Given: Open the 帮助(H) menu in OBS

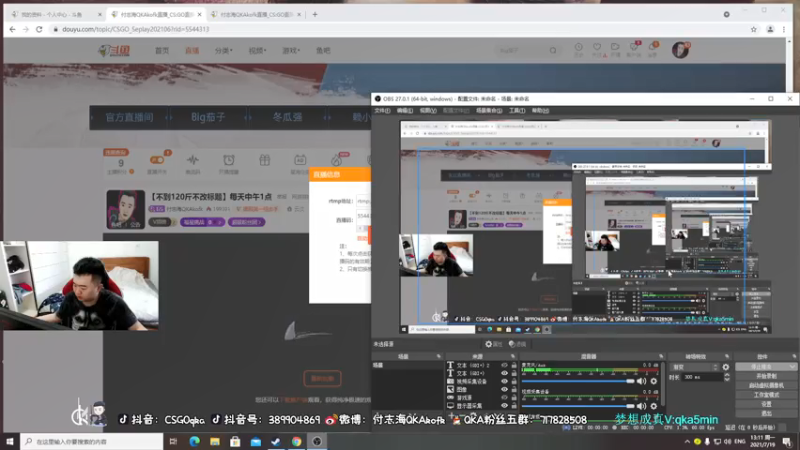Looking at the screenshot, I should (540, 111).
